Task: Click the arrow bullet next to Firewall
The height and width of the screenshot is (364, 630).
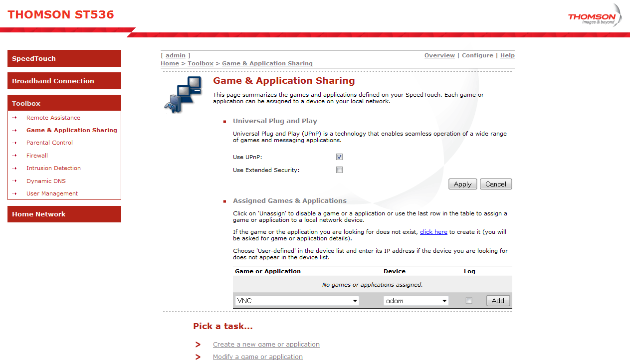Action: (x=14, y=156)
